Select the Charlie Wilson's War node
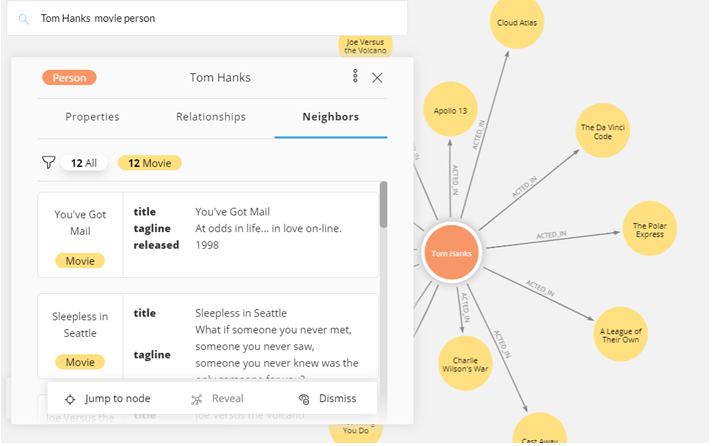712x446 pixels. click(x=465, y=363)
